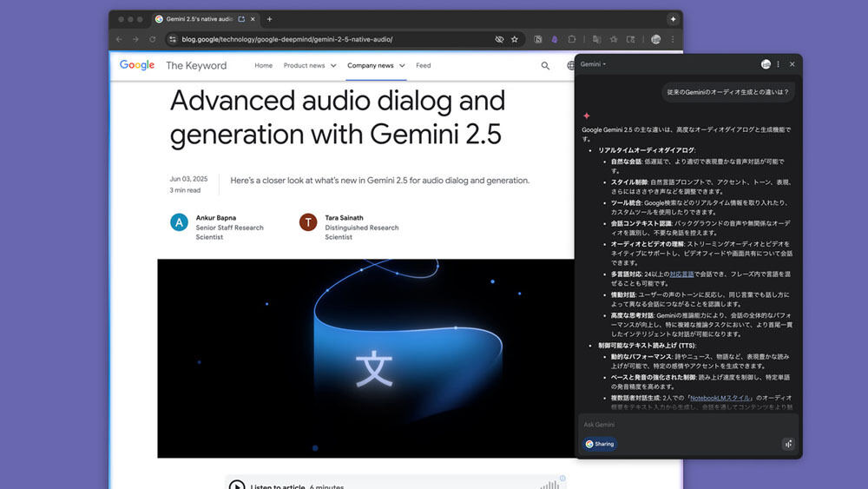Click the browser forward arrow

tap(135, 39)
